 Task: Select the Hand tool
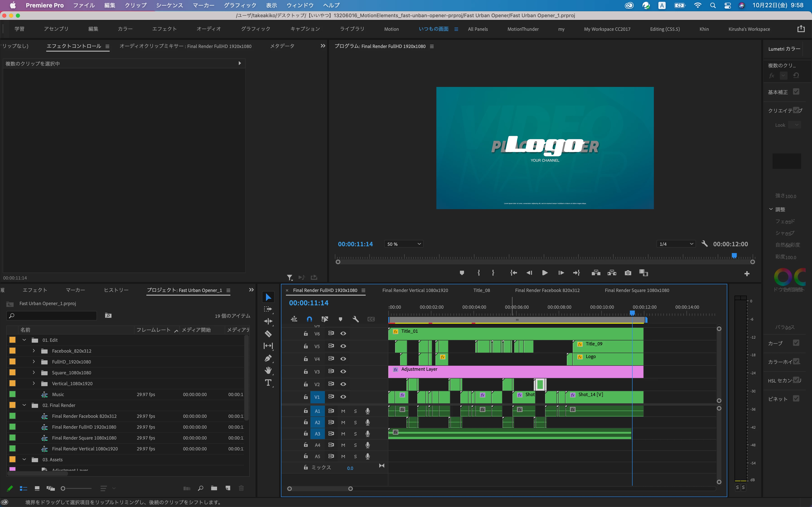[x=268, y=370]
